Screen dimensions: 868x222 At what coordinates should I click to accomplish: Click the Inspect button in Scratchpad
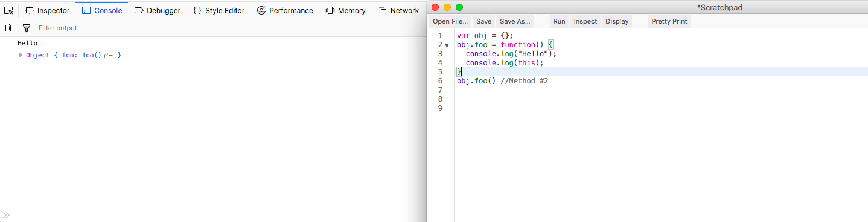coord(585,21)
